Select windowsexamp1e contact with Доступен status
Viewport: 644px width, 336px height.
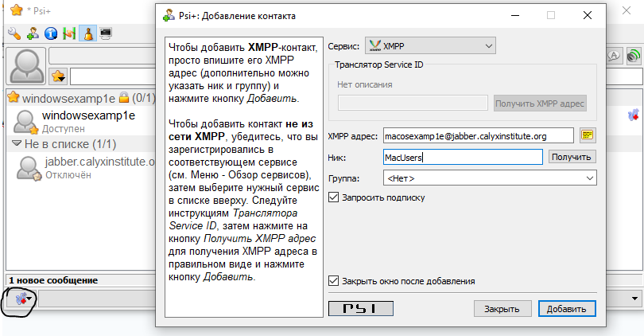(81, 121)
